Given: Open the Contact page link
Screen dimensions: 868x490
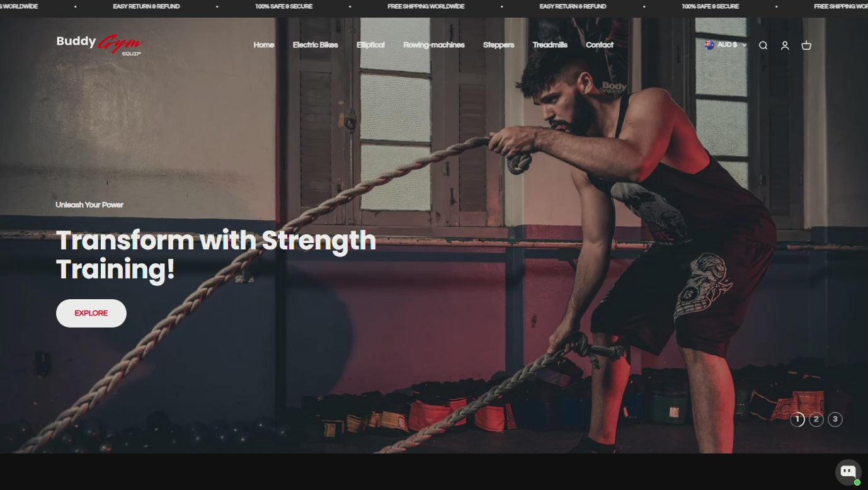Looking at the screenshot, I should click(600, 45).
